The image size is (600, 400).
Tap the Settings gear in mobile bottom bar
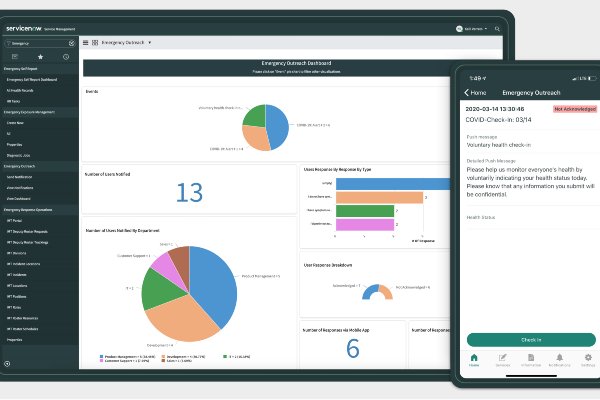tap(587, 358)
